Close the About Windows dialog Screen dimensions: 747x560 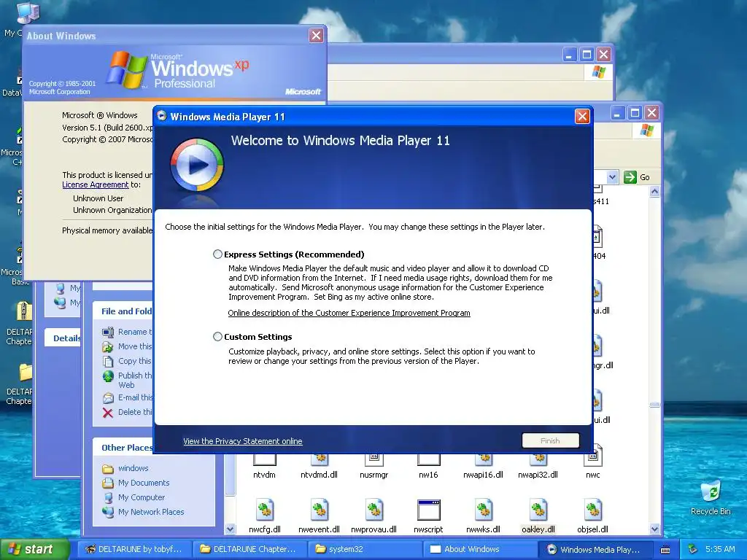coord(316,36)
